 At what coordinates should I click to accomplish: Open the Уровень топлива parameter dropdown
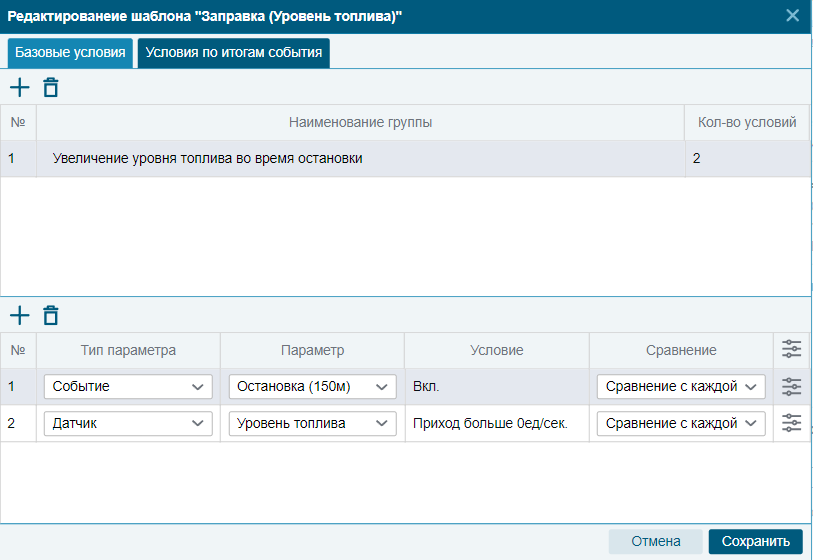tap(313, 423)
